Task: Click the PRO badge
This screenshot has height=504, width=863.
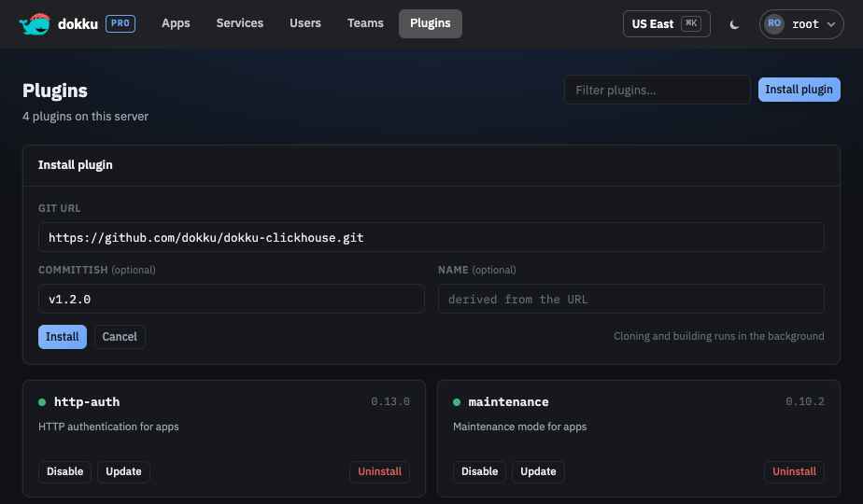Action: [x=120, y=23]
